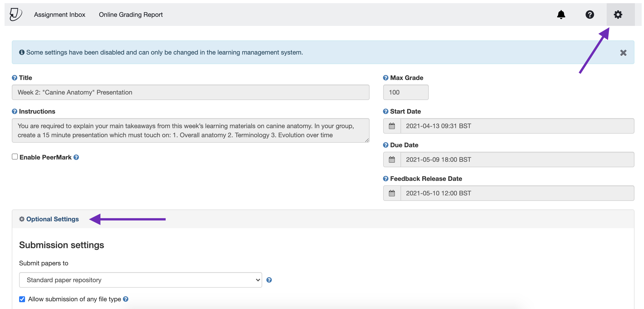Screen dimensions: 644x309
Task: Click the Instructions text area
Action: coord(190,130)
